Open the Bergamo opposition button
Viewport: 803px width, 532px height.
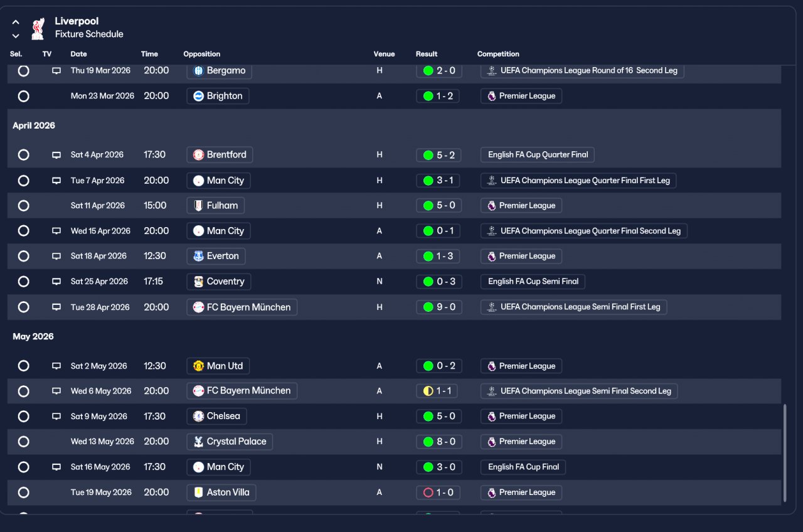pos(220,71)
